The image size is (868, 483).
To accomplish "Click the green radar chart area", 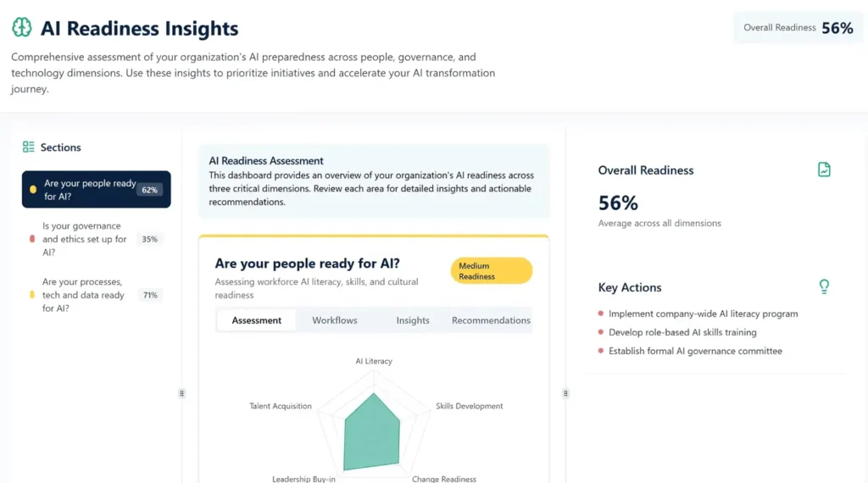I will point(371,434).
